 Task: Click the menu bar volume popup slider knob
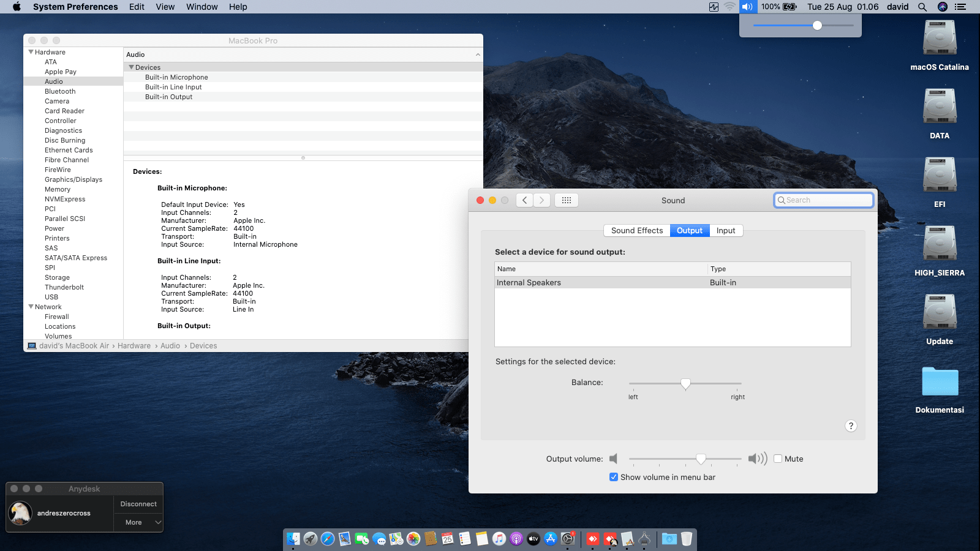click(x=817, y=25)
